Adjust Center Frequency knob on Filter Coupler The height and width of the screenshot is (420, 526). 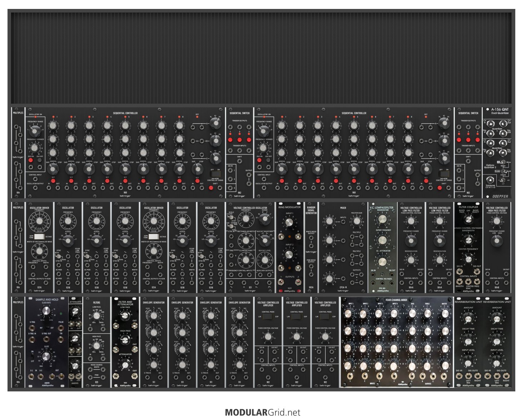click(x=468, y=258)
